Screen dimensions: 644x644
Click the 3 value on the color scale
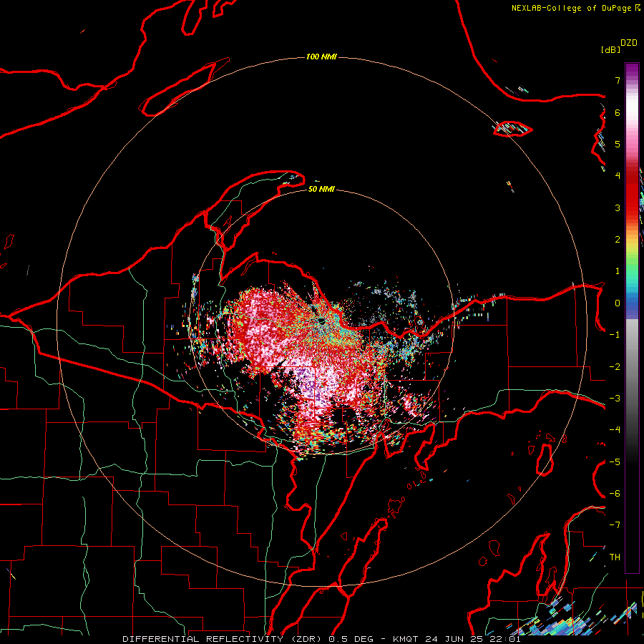coord(618,208)
